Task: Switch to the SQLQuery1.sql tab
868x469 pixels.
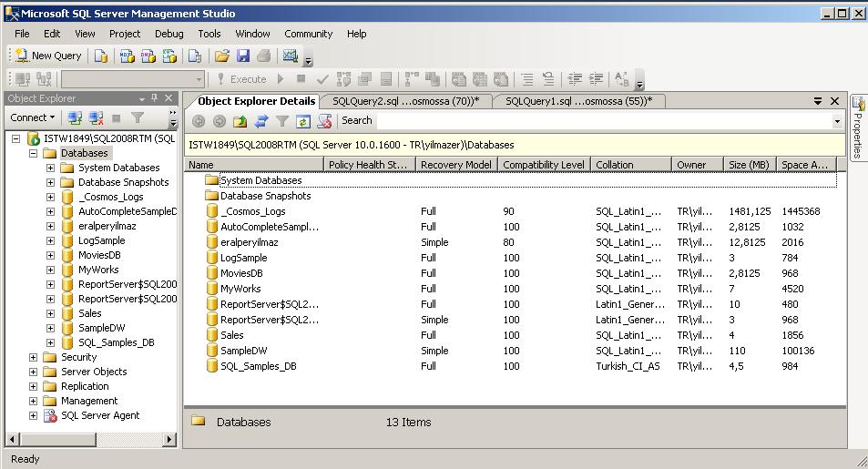Action: click(x=578, y=101)
